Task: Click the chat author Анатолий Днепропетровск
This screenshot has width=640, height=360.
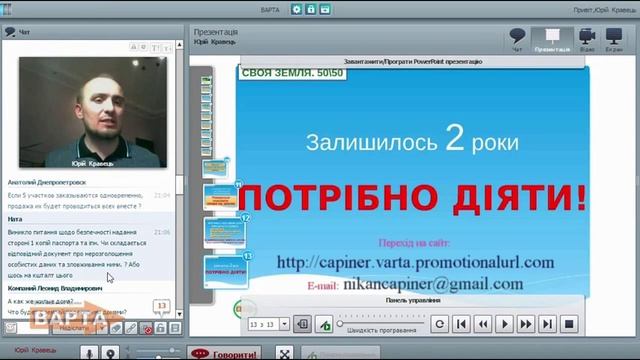Action: (47, 182)
